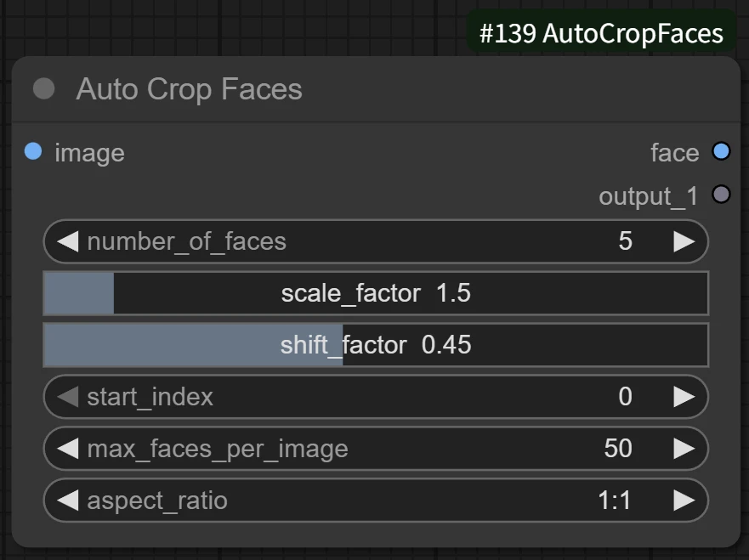The image size is (749, 560).
Task: Click the max_faces_per_image value 50
Action: [618, 448]
